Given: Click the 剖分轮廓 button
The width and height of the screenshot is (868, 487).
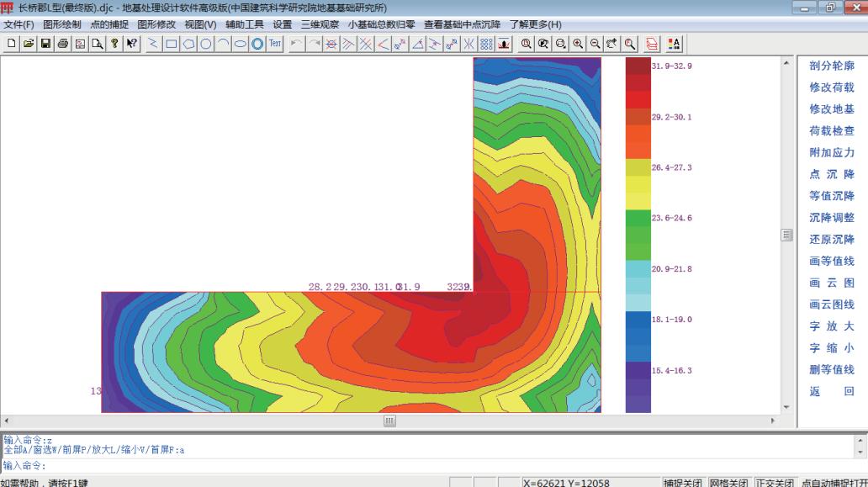Looking at the screenshot, I should click(x=831, y=66).
